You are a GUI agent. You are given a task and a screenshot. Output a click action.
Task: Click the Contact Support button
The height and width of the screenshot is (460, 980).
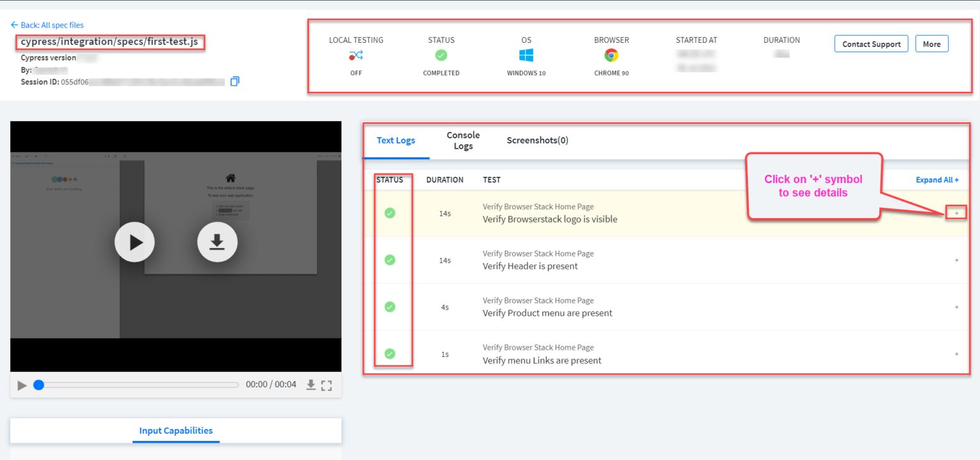[871, 43]
